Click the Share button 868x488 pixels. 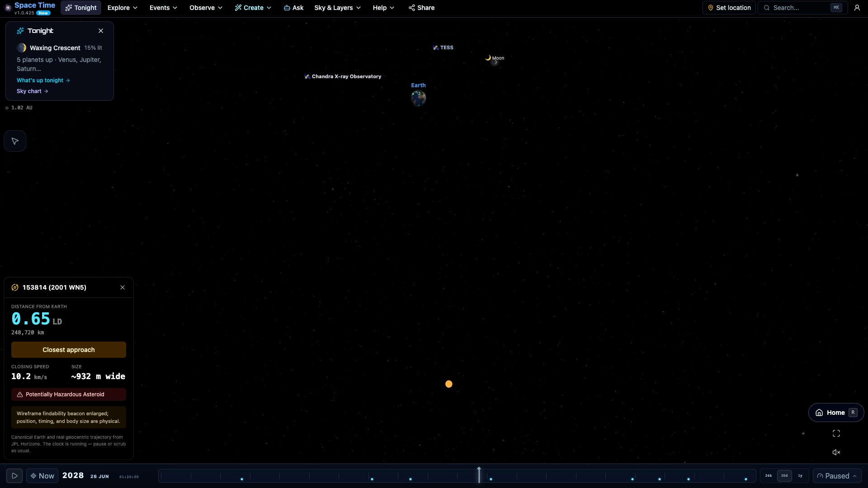[421, 8]
